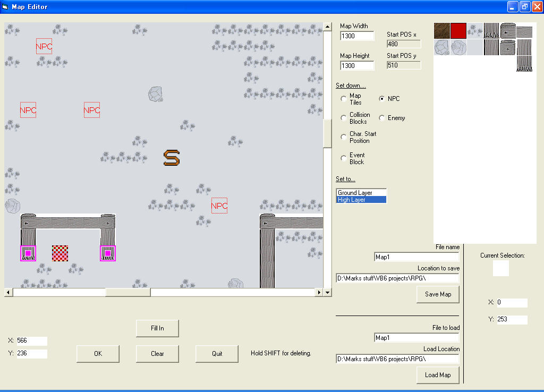Click the Map Width input field

click(x=357, y=36)
